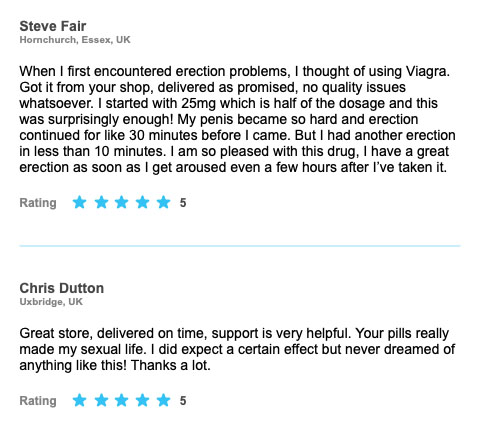Click Chris Dutton's review text paragraph
The width and height of the screenshot is (483, 430).
237,349
